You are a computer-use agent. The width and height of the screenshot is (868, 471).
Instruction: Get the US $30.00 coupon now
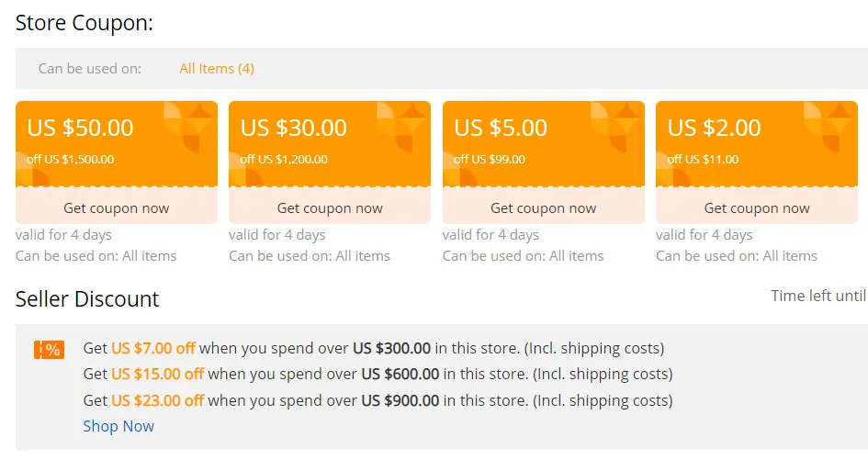(330, 207)
